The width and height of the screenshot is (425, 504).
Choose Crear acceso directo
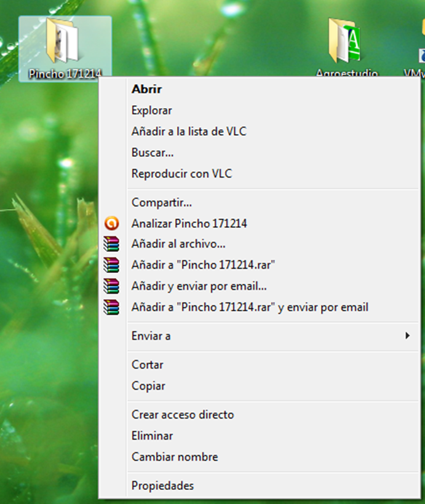pos(183,415)
